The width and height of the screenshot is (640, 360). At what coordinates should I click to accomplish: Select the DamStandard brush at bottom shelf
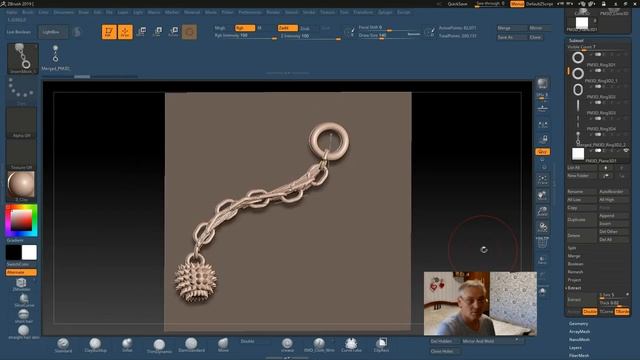tap(191, 345)
